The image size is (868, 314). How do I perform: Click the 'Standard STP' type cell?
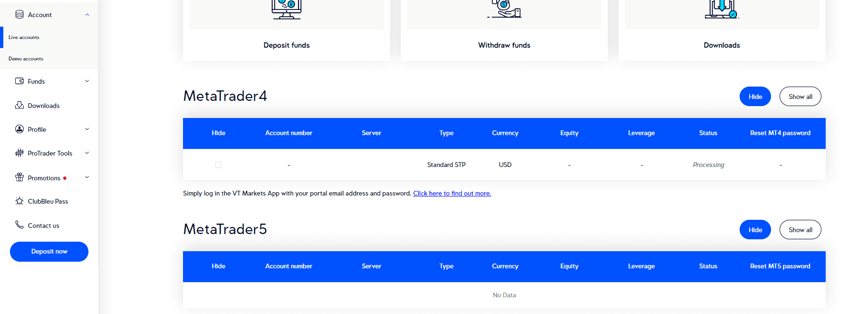446,165
